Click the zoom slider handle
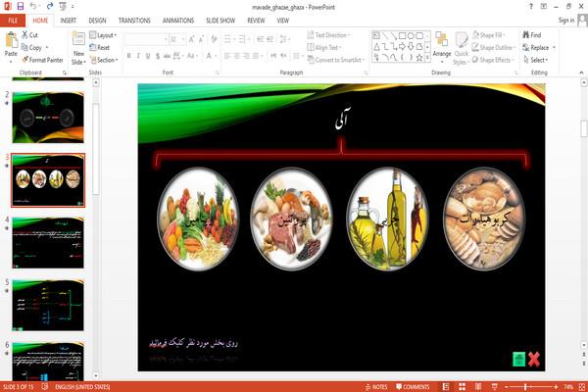This screenshot has height=392, width=588. [x=525, y=387]
